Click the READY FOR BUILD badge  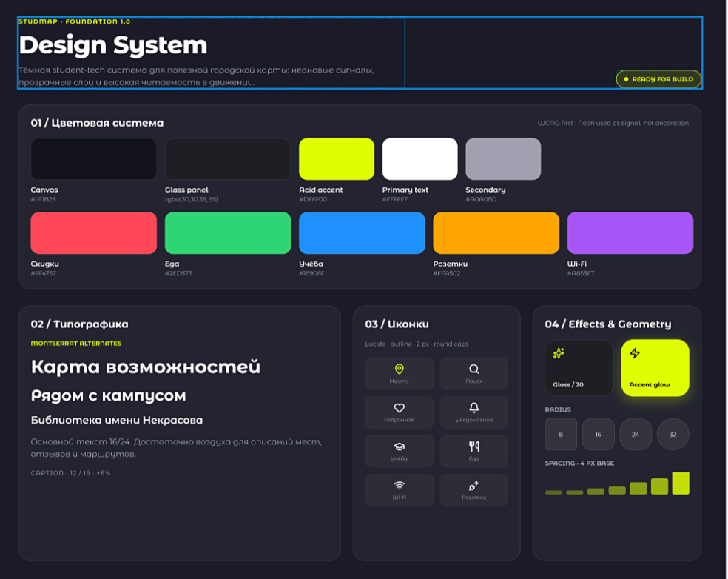(658, 79)
